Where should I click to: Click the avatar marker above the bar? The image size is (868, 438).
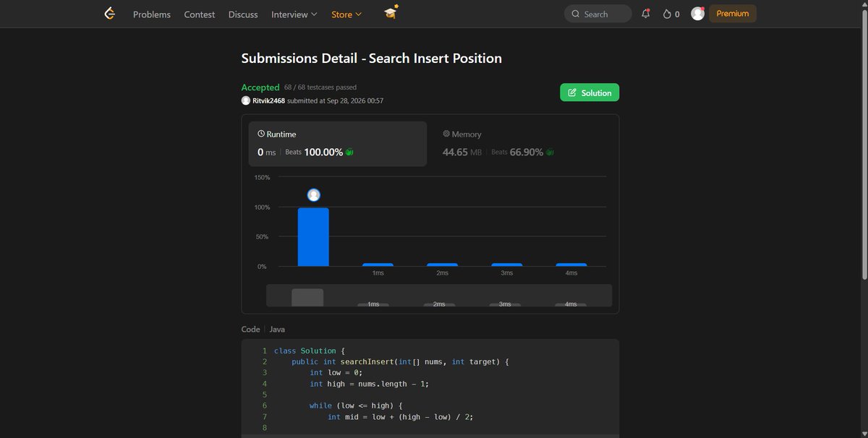pyautogui.click(x=313, y=195)
